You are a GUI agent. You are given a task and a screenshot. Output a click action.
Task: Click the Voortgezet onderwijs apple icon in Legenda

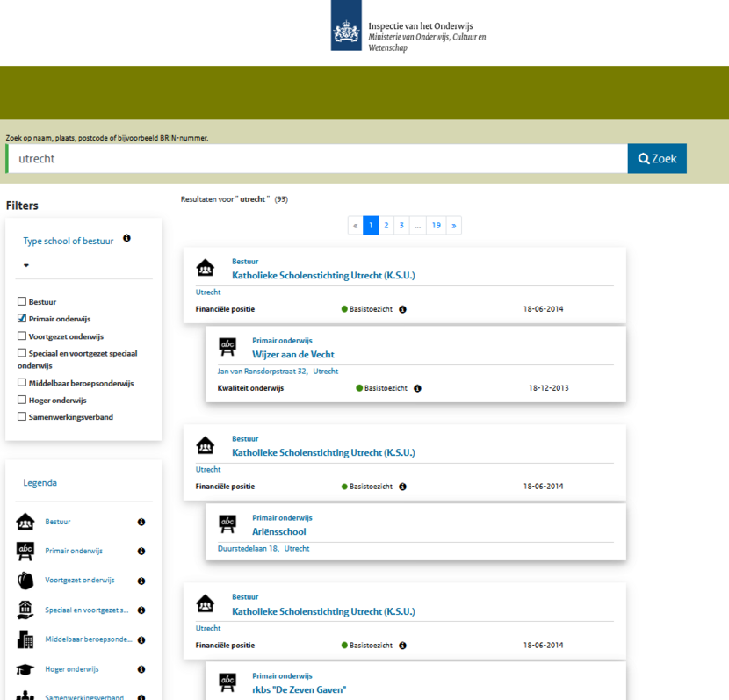click(25, 581)
